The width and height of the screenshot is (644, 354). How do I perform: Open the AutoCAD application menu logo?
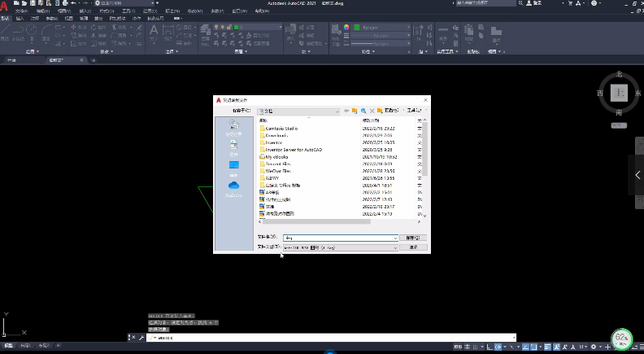click(4, 5)
